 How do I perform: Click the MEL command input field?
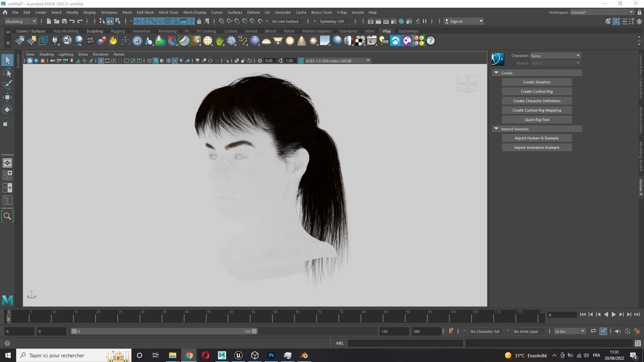[x=405, y=343]
